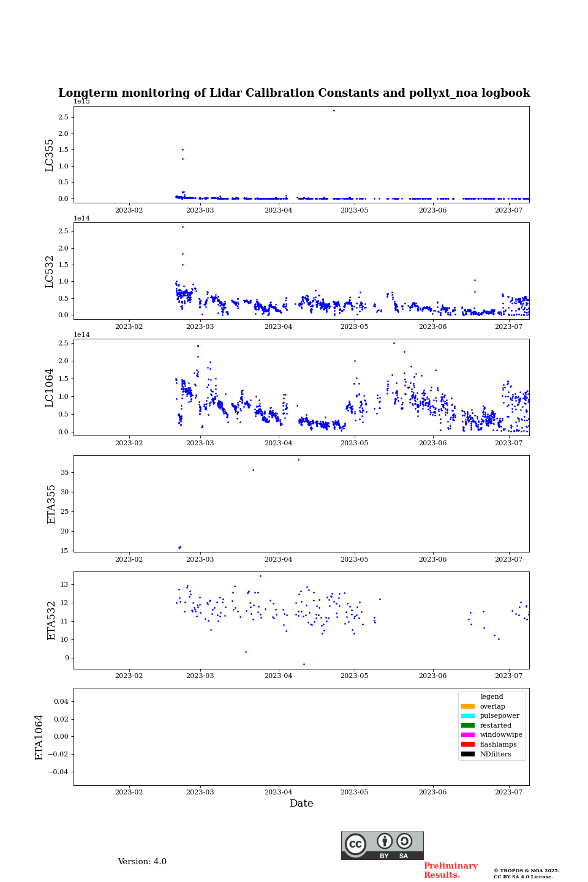This screenshot has height=882, width=588.
Task: Click the 'flashlamps' legend label
Action: click(499, 744)
